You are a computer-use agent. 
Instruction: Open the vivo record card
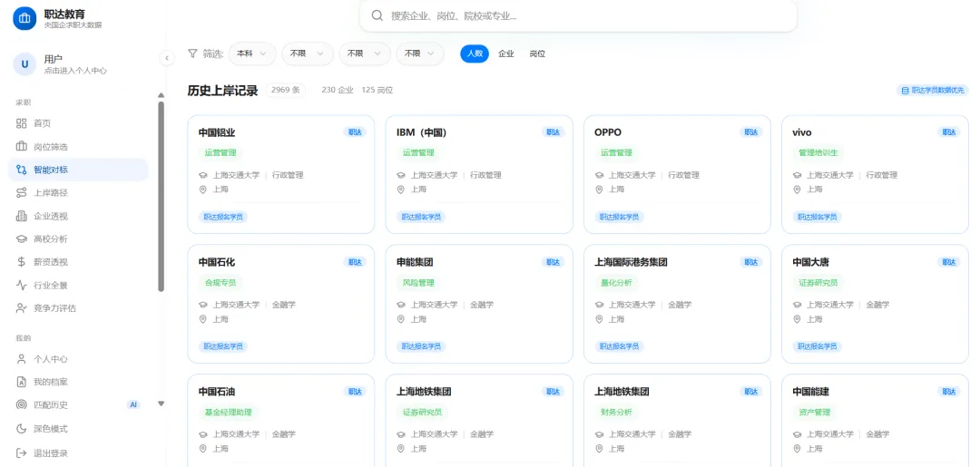coord(875,174)
